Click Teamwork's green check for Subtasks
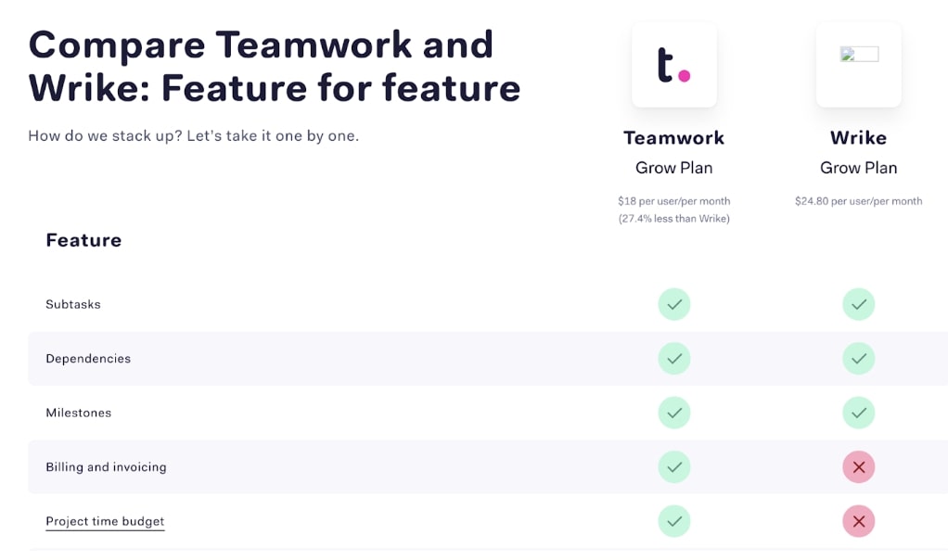Viewport: 948px width, 560px height. click(674, 304)
